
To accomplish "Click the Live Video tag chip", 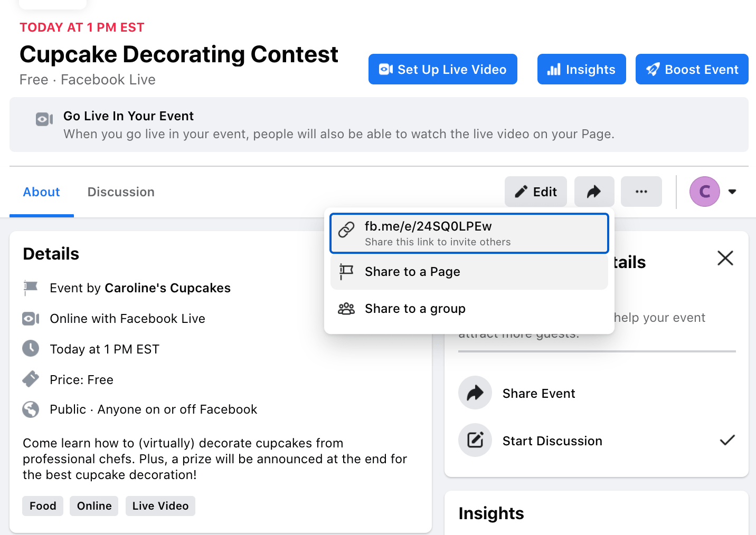I will click(x=160, y=506).
